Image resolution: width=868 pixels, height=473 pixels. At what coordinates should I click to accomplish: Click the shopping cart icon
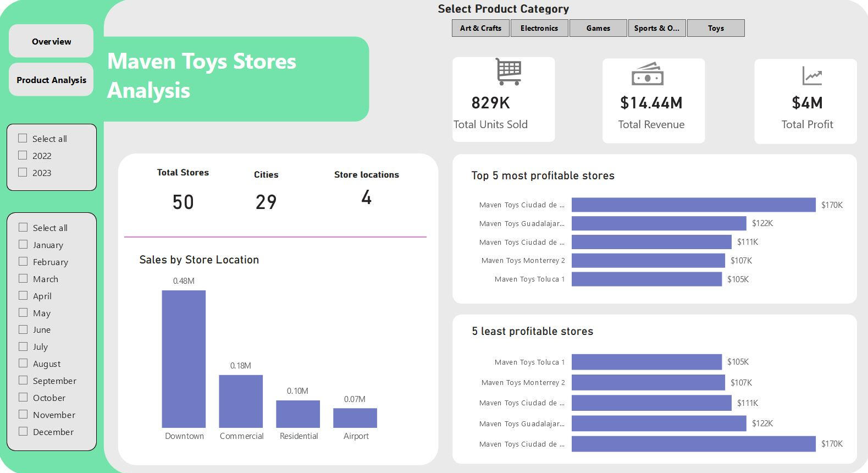click(x=508, y=71)
